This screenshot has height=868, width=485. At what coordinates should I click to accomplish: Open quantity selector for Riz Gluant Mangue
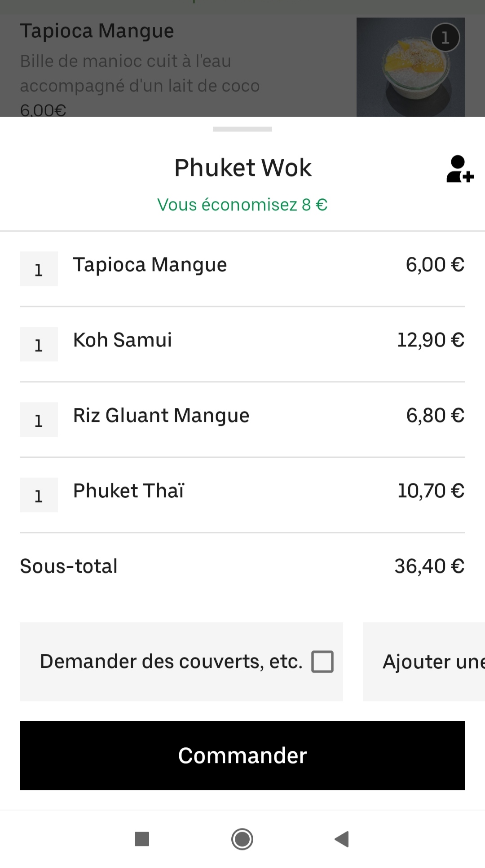point(39,420)
